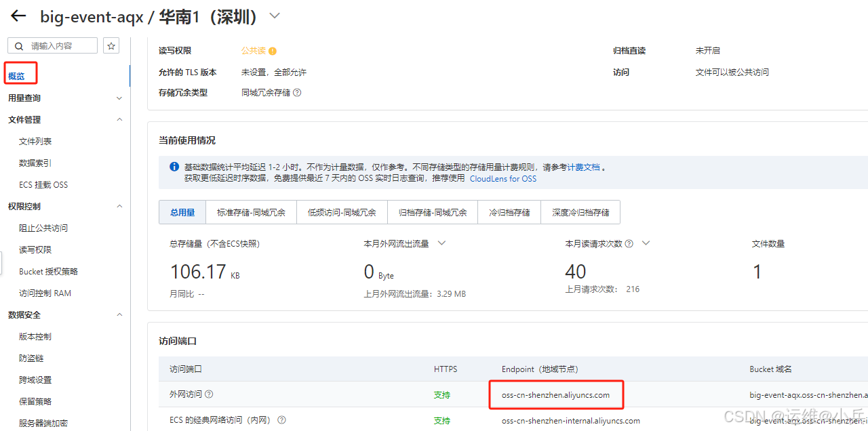Open the CloudLens for OSS link

(503, 179)
